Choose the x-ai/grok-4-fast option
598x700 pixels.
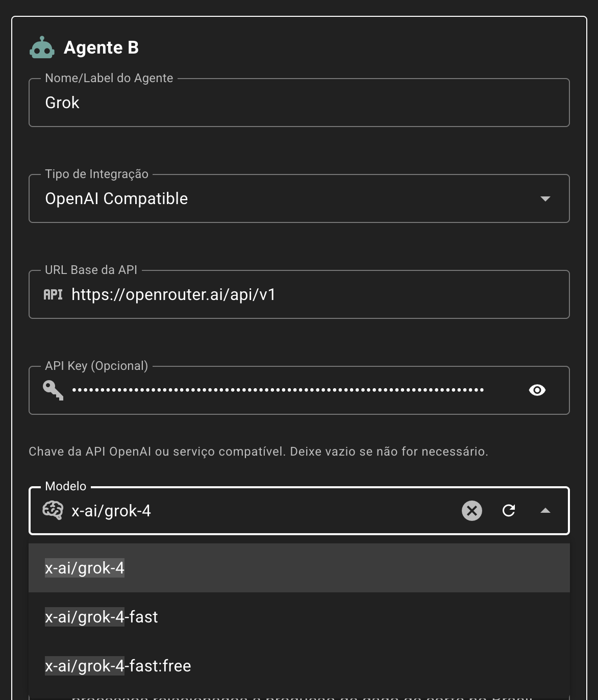(102, 617)
